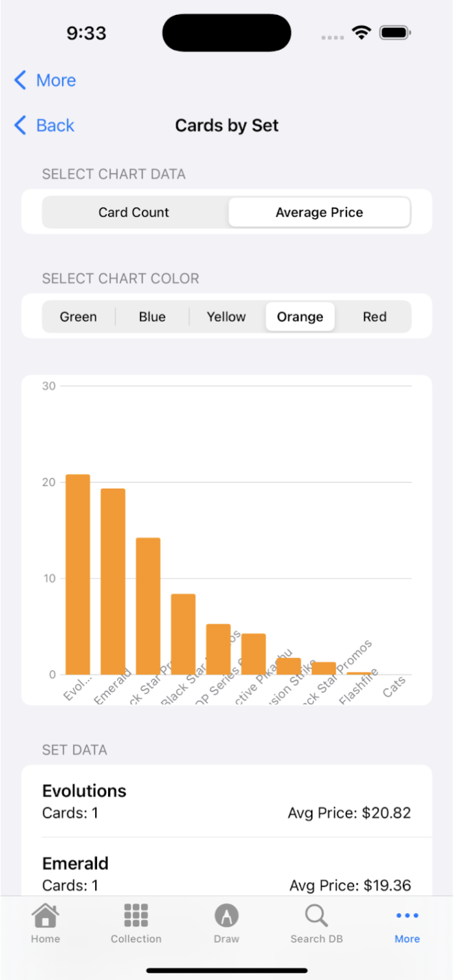This screenshot has height=980, width=457.
Task: Select the Average Price segment
Action: pos(319,213)
